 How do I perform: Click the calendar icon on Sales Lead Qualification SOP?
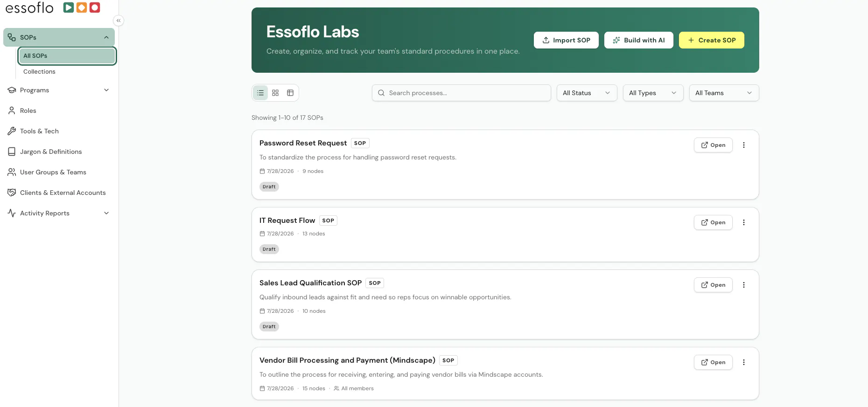[262, 311]
